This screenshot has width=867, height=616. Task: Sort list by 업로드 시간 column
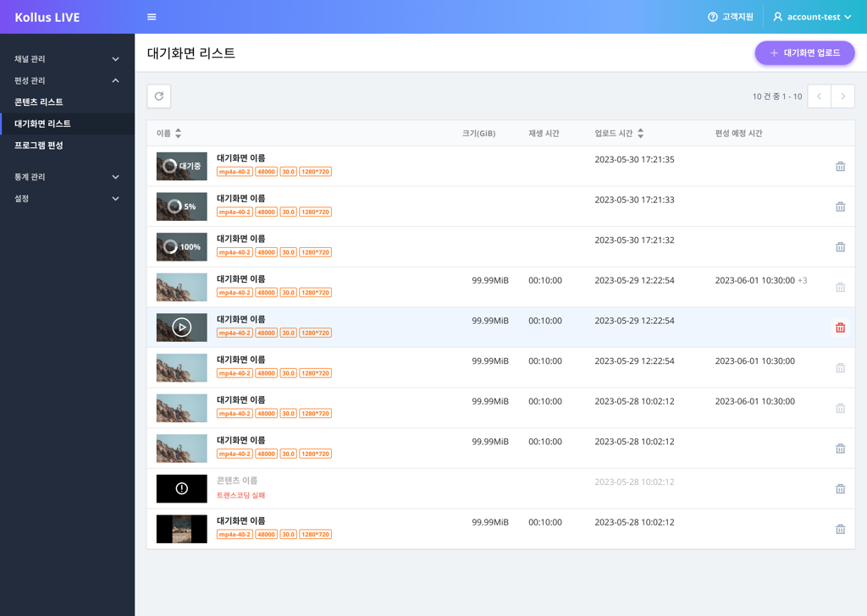[x=619, y=134]
